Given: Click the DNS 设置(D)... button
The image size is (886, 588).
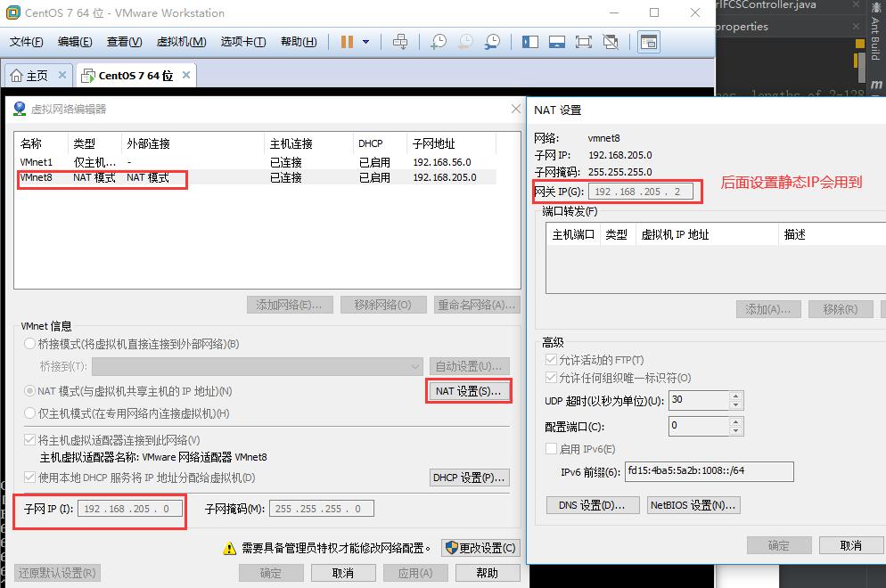Looking at the screenshot, I should [x=593, y=505].
